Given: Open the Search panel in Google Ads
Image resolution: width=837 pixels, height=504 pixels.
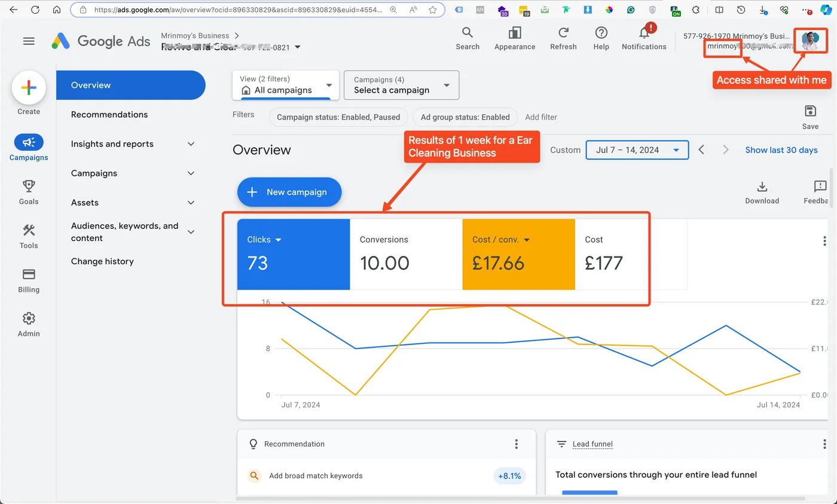Looking at the screenshot, I should click(467, 38).
